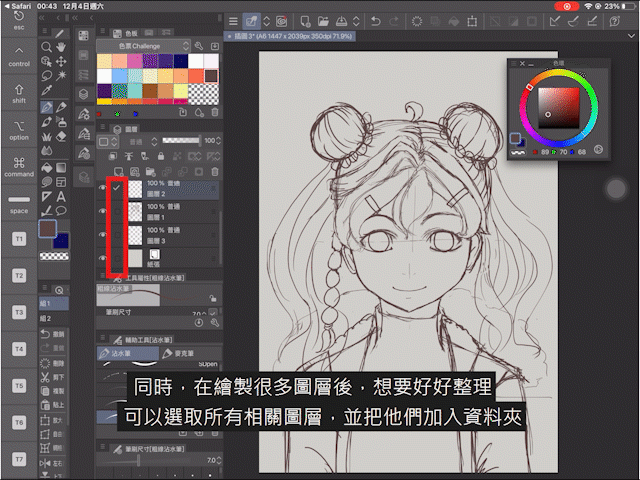Pick the dark navy palette swatch
This screenshot has height=480, width=640.
[x=181, y=61]
